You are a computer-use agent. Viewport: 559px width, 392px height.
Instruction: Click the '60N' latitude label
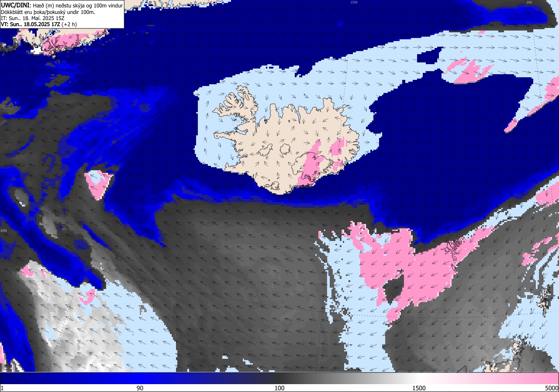3,230
